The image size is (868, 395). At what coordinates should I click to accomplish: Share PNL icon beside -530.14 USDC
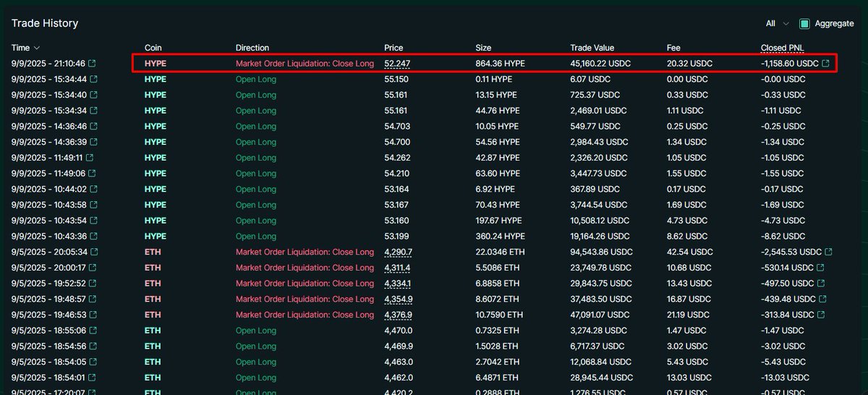click(820, 268)
